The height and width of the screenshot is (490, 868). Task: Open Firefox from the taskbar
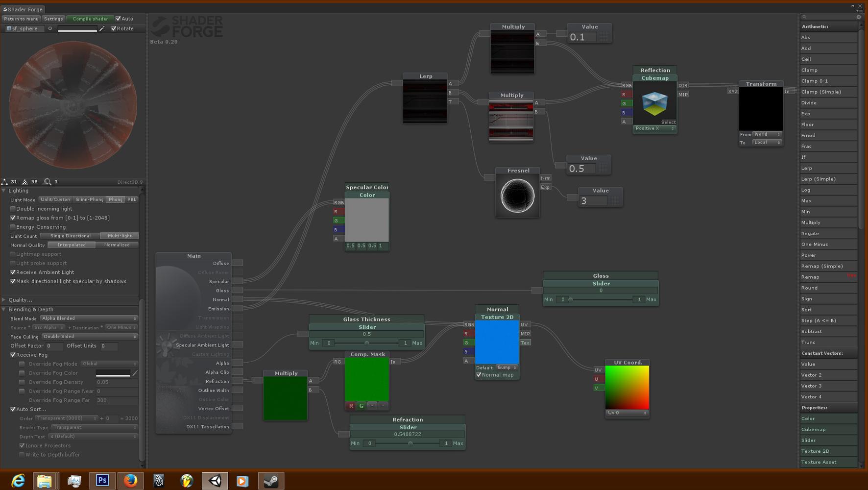(x=130, y=481)
